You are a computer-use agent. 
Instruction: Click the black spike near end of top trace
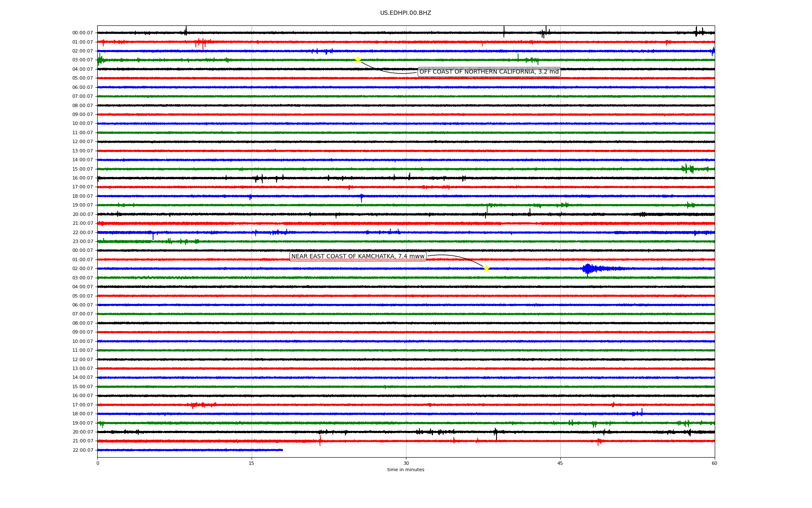click(697, 32)
